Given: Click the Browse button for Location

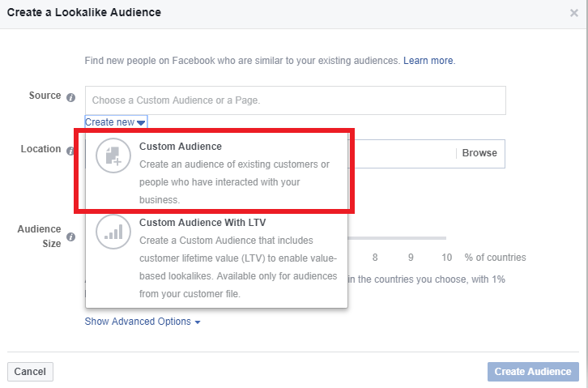Looking at the screenshot, I should click(479, 153).
